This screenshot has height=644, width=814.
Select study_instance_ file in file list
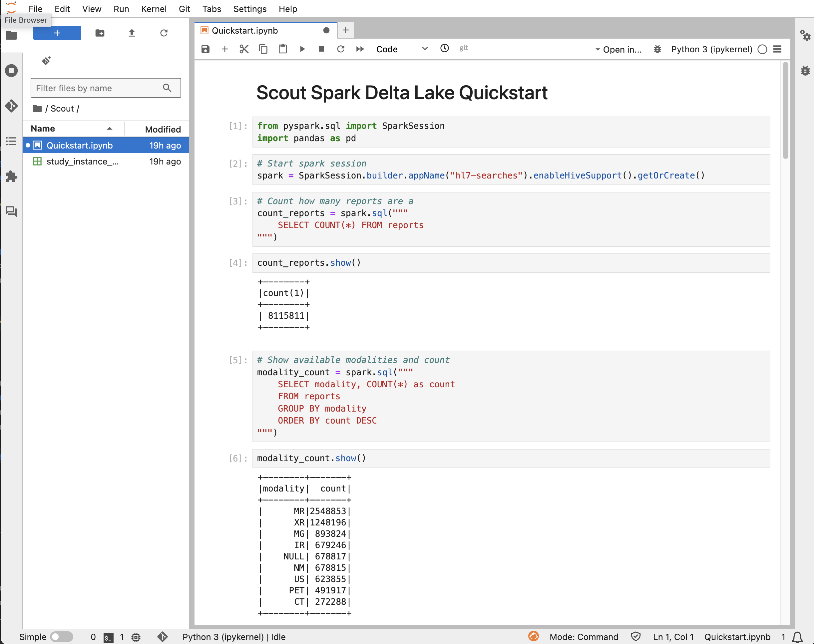click(106, 161)
